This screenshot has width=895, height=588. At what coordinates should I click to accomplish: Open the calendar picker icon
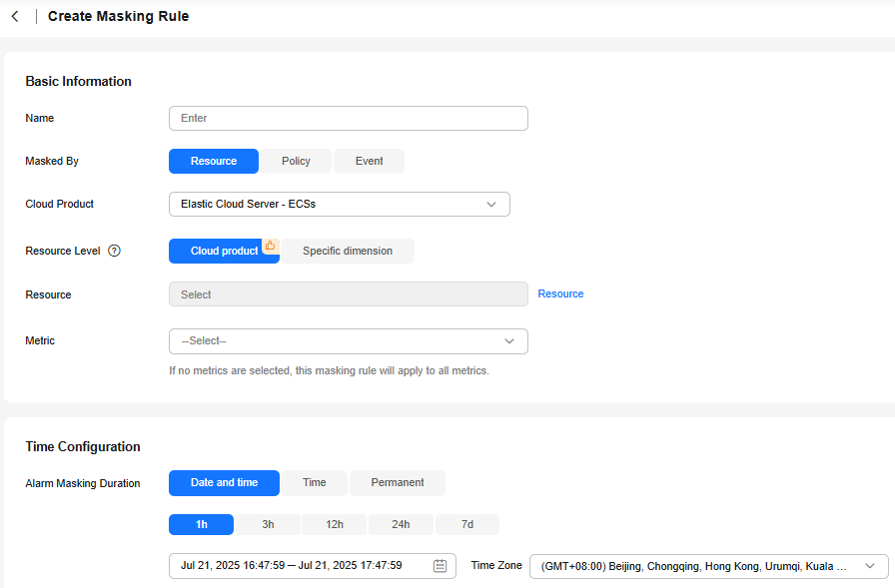pos(440,566)
